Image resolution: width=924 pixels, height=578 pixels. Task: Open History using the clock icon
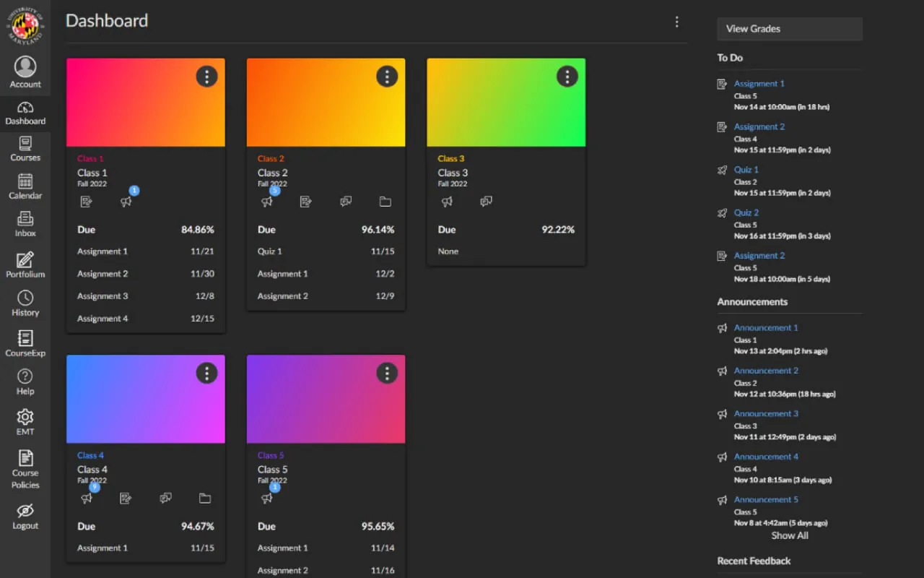[25, 302]
